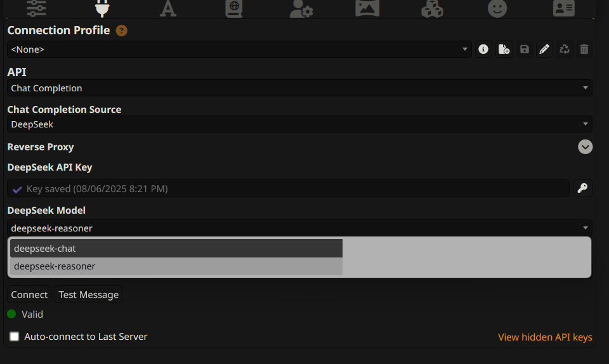The height and width of the screenshot is (364, 609).
Task: Select the API connections plug icon
Action: pyautogui.click(x=102, y=8)
